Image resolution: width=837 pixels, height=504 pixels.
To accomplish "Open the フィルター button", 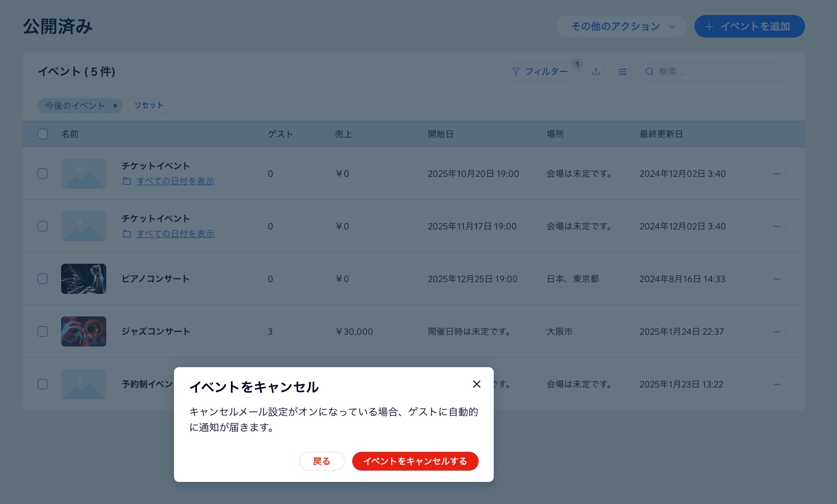I will pos(541,71).
